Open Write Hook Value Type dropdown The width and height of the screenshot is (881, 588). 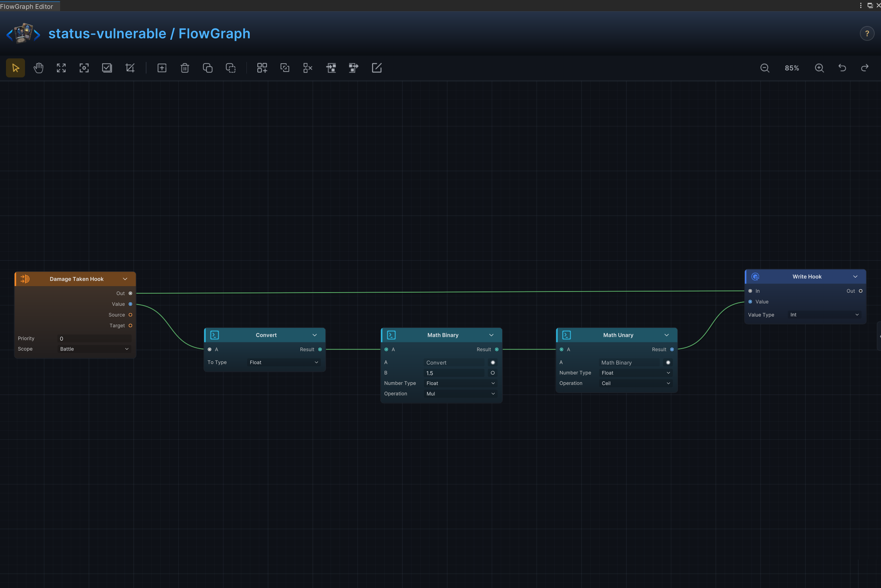tap(825, 315)
